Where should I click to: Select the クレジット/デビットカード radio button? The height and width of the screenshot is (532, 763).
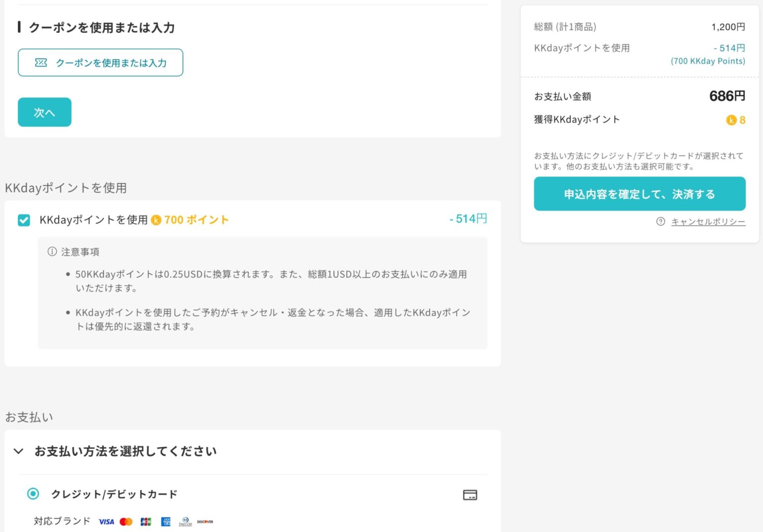tap(33, 494)
